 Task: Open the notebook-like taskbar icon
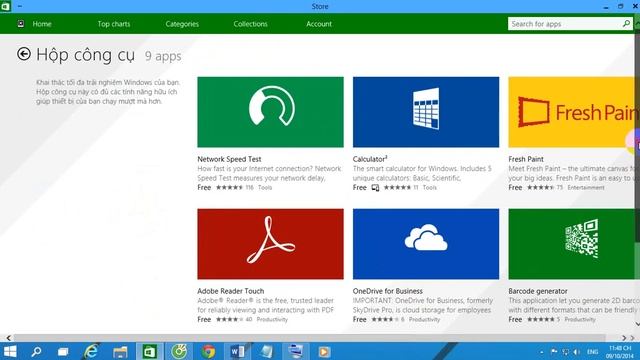click(267, 351)
